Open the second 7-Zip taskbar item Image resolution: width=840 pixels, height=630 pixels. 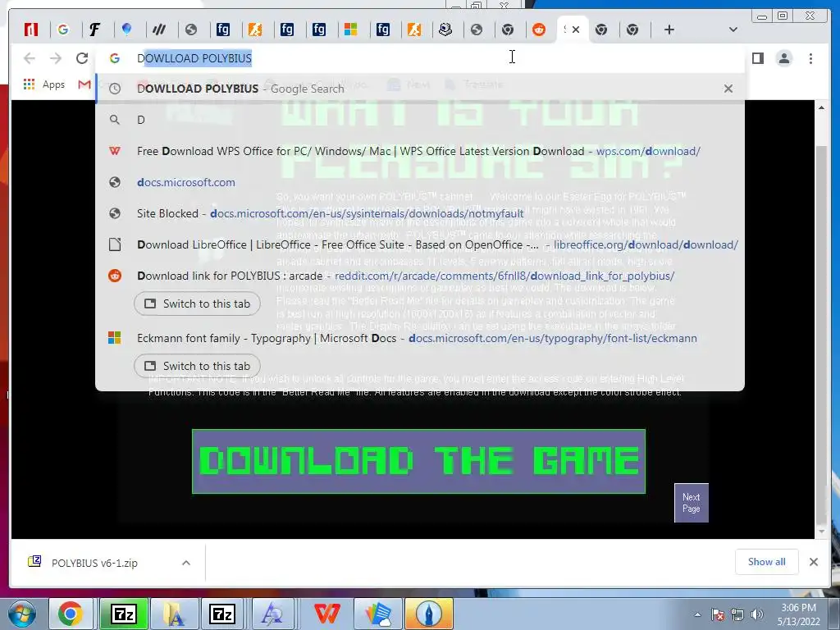coord(222,614)
